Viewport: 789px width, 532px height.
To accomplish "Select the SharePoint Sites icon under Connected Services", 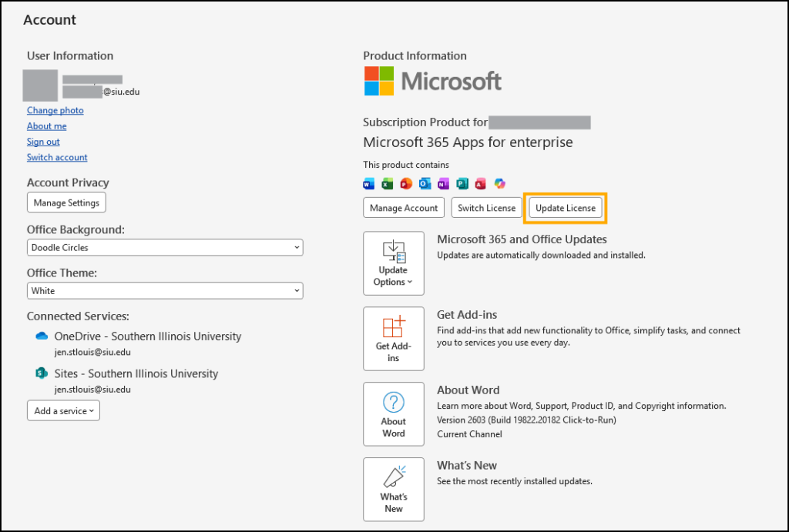I will point(42,373).
